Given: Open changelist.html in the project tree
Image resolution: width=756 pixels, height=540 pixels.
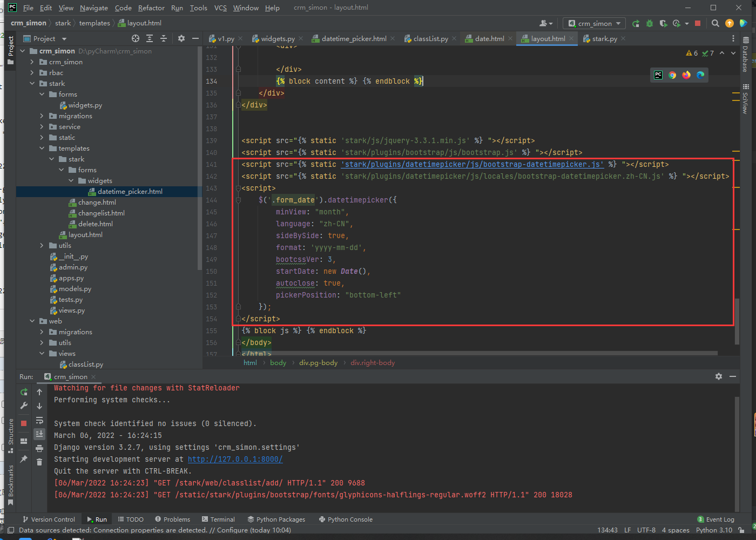Looking at the screenshot, I should (101, 213).
